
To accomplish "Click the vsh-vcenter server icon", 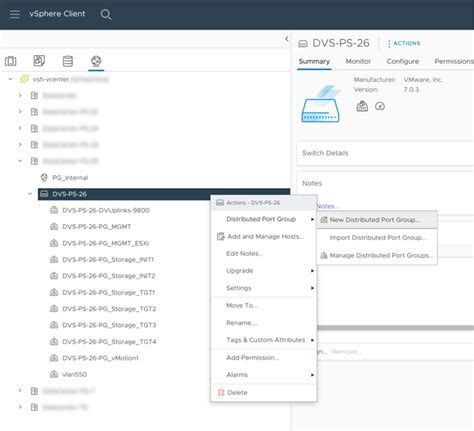I will tap(24, 79).
